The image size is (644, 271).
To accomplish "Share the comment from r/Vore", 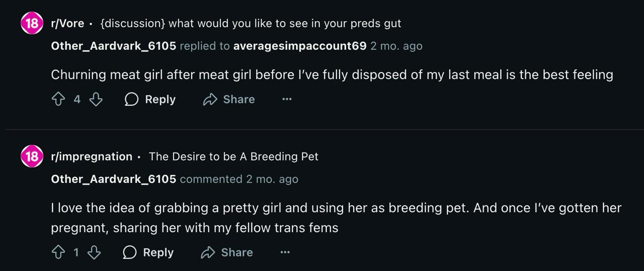I will click(229, 99).
